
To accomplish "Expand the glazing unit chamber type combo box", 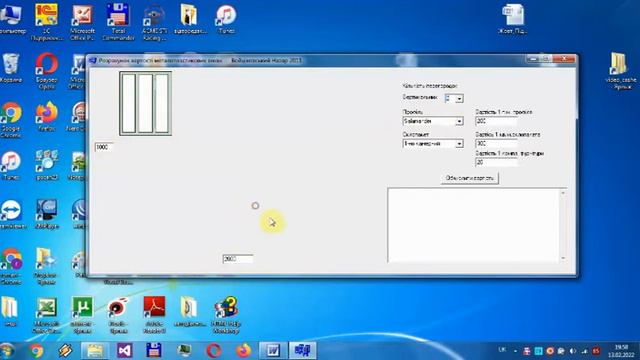I will point(459,144).
